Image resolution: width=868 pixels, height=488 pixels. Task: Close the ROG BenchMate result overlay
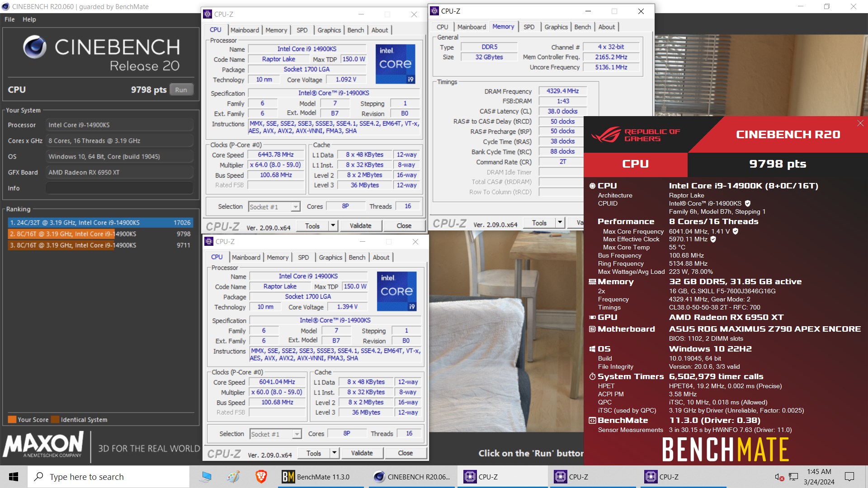pyautogui.click(x=860, y=123)
